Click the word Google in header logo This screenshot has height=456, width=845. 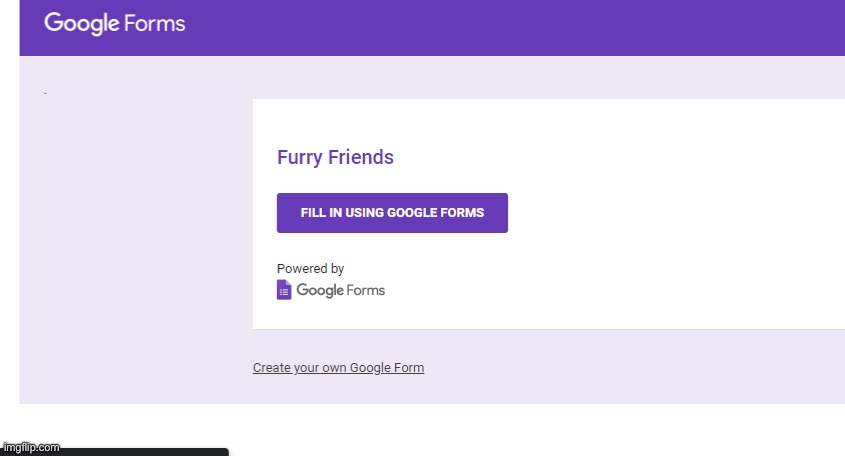82,24
